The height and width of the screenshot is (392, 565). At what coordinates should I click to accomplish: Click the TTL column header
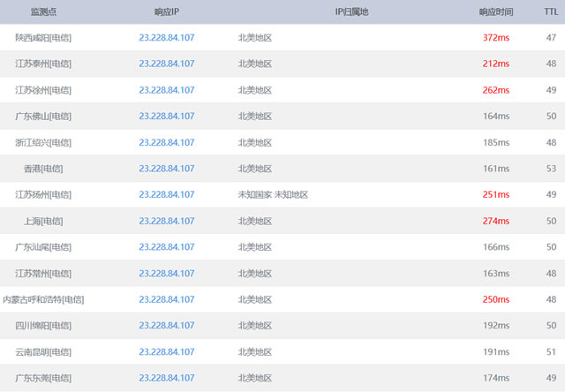pos(550,12)
